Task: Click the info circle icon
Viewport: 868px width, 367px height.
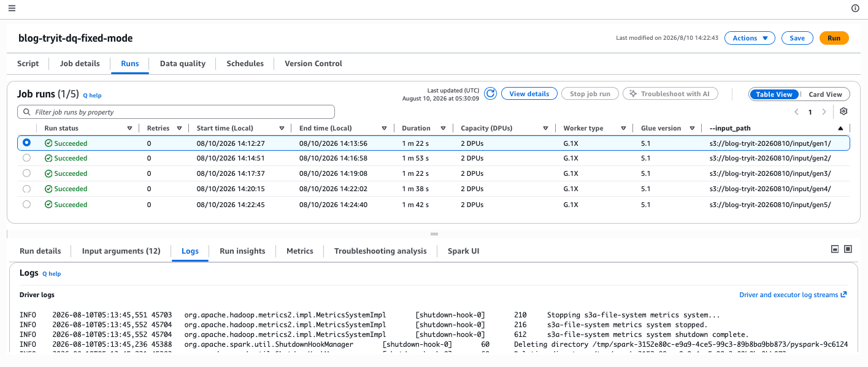Action: tap(855, 8)
